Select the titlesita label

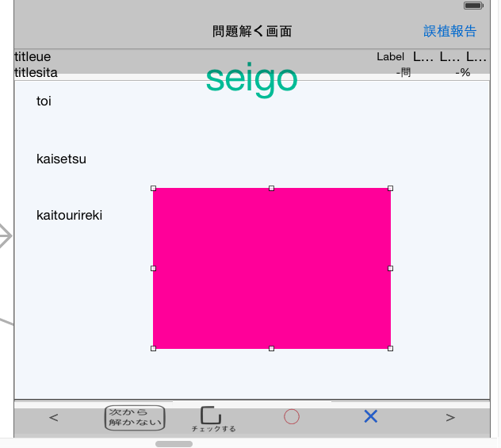point(36,73)
